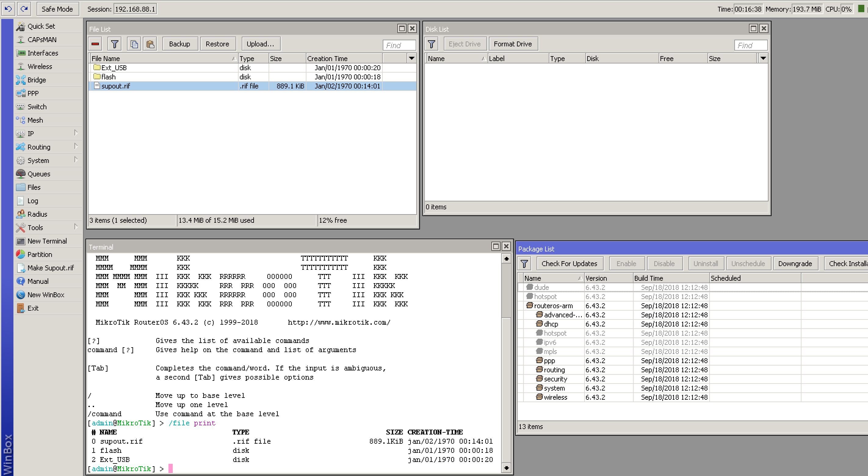Click the Exit door icon
The height and width of the screenshot is (476, 868).
[x=20, y=308]
